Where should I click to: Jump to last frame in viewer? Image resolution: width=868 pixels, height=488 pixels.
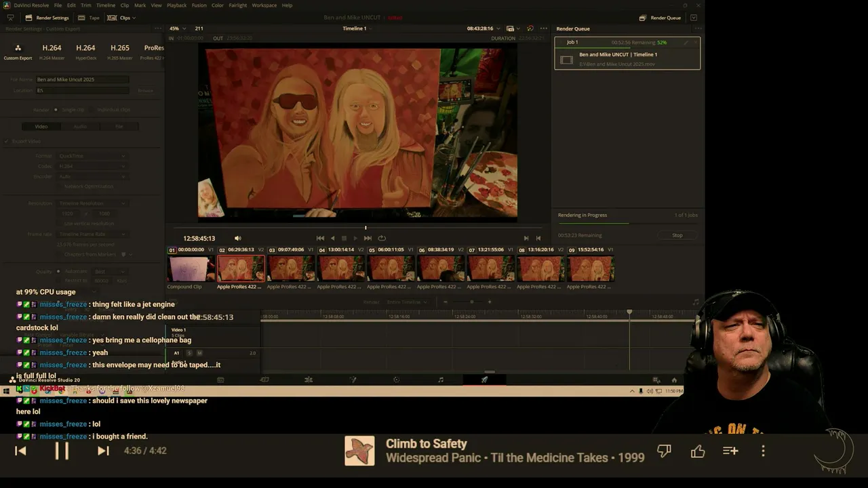click(368, 238)
